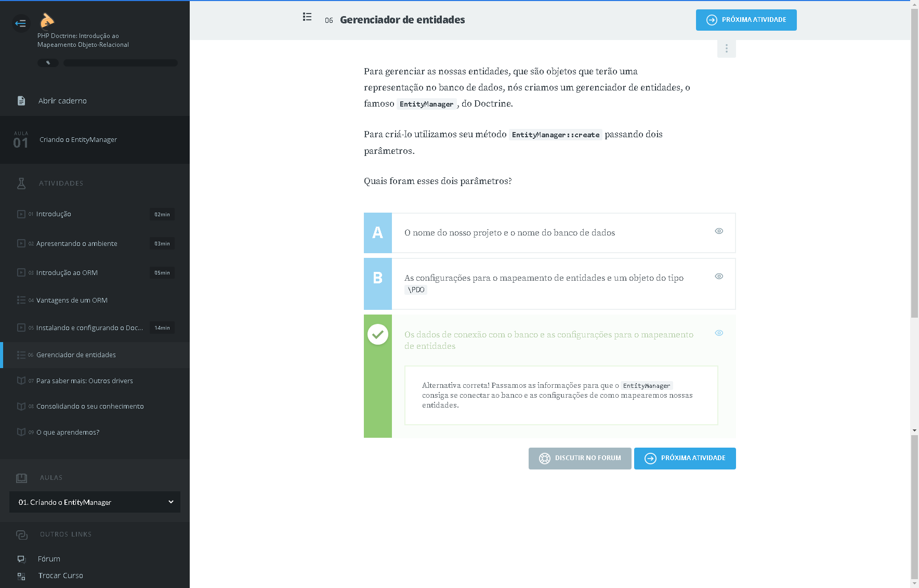This screenshot has height=588, width=919.
Task: Open the three-dot options menu
Action: click(726, 49)
